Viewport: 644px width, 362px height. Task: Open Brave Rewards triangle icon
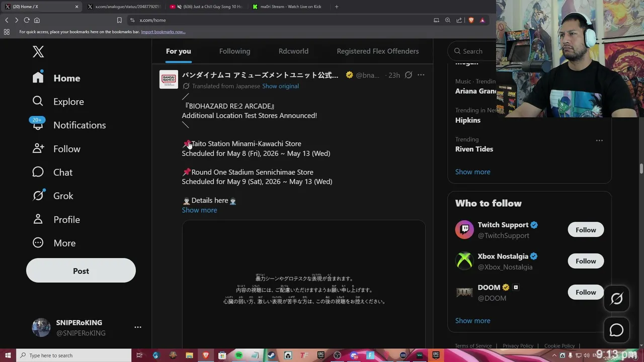tap(482, 20)
